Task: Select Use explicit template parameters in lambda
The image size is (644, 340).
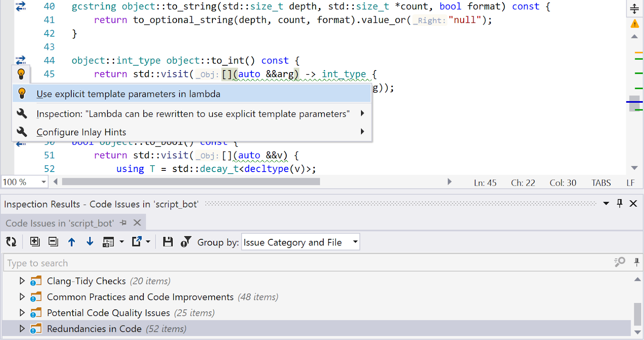Action: click(128, 94)
